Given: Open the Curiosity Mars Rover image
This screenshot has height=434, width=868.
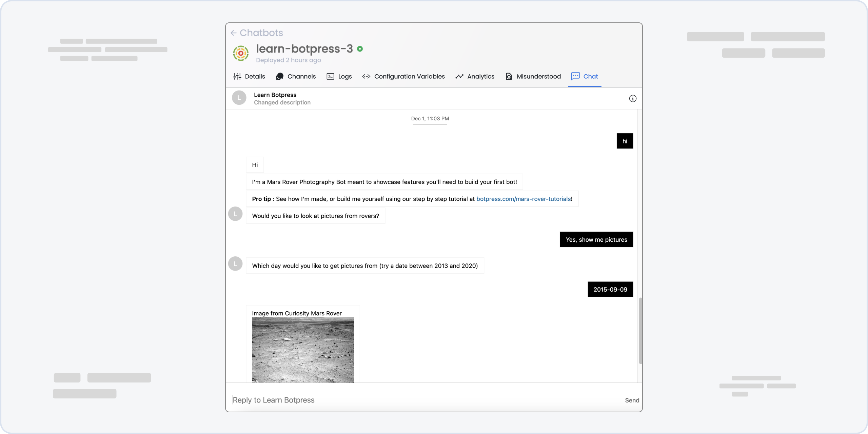Looking at the screenshot, I should pos(303,350).
